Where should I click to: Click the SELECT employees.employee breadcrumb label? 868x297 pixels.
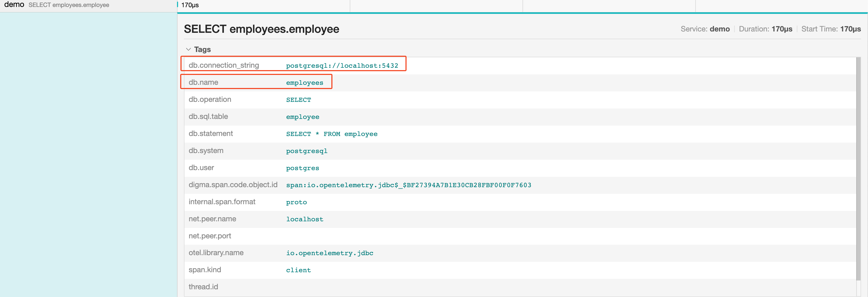[69, 5]
